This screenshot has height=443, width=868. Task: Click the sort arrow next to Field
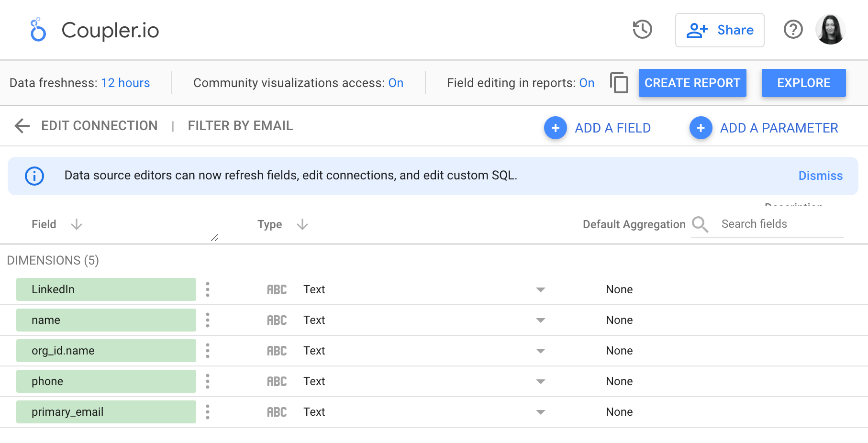point(77,224)
